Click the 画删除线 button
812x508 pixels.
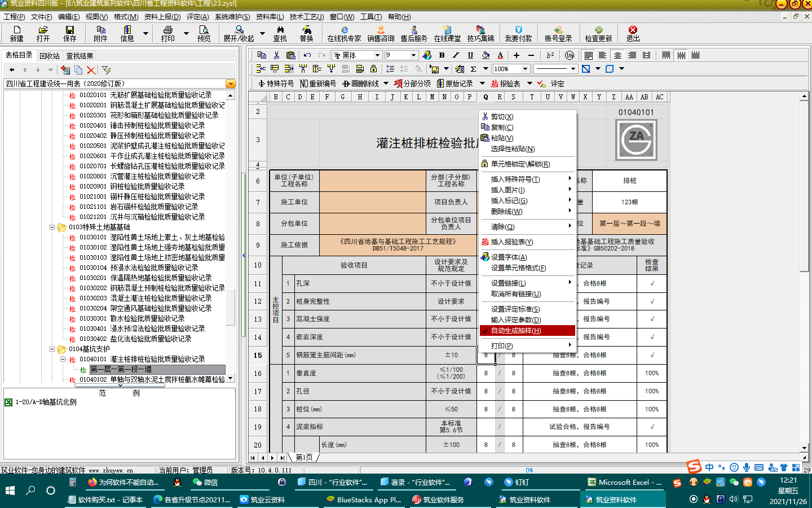pos(360,84)
